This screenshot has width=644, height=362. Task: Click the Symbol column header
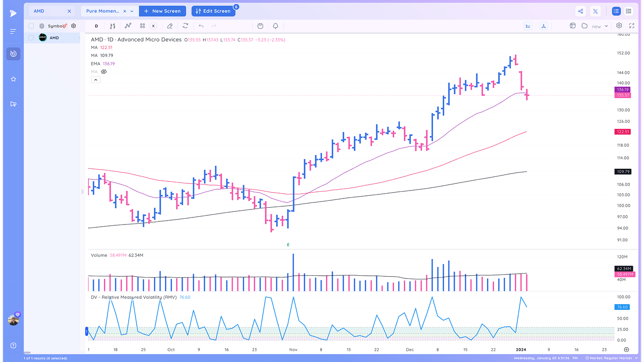point(55,26)
